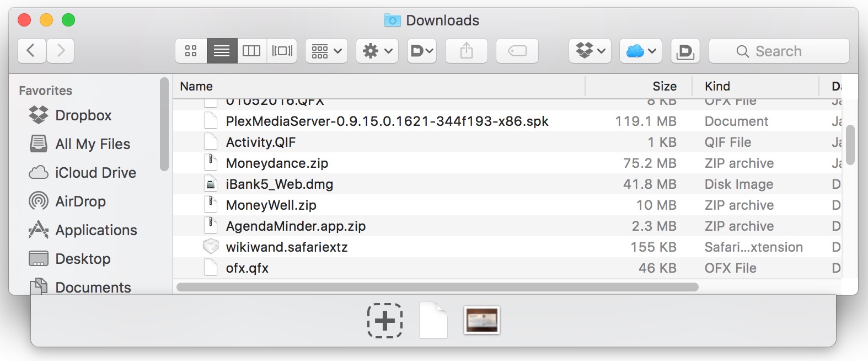This screenshot has height=361, width=868.
Task: Open Applications in the sidebar
Action: point(96,230)
